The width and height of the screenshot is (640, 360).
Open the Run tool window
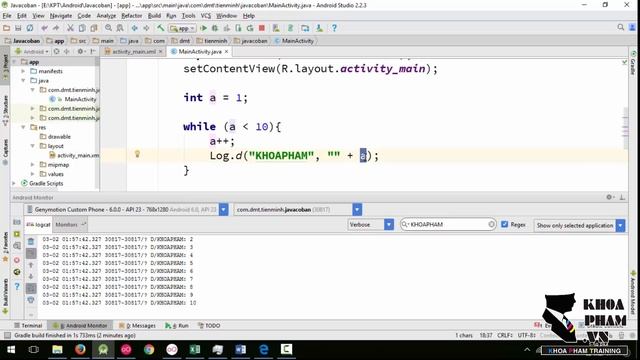click(177, 325)
